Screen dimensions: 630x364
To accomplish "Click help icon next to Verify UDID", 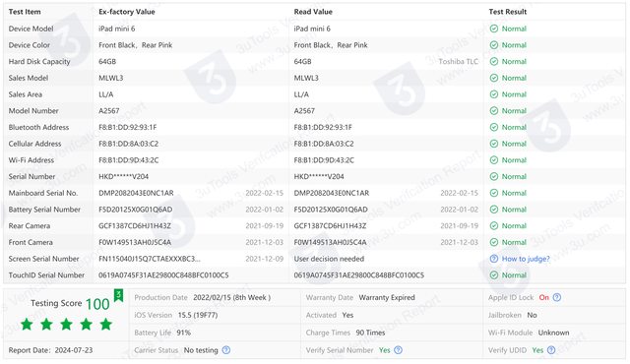I will 551,350.
